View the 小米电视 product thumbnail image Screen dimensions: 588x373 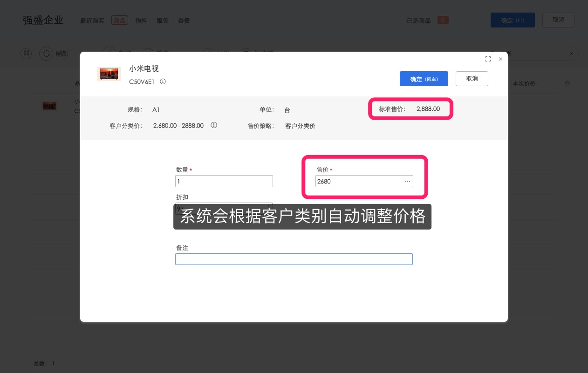[x=109, y=74]
